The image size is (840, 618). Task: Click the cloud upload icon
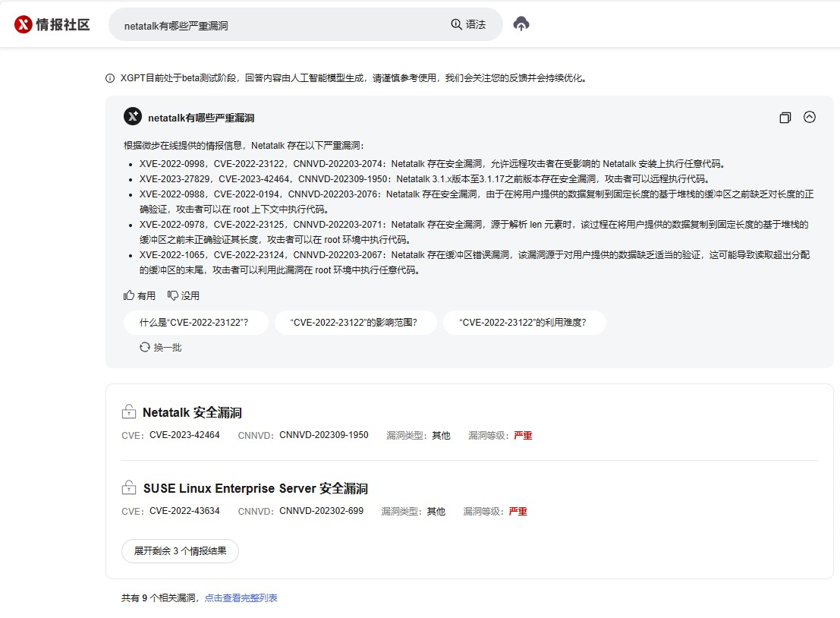pyautogui.click(x=521, y=24)
